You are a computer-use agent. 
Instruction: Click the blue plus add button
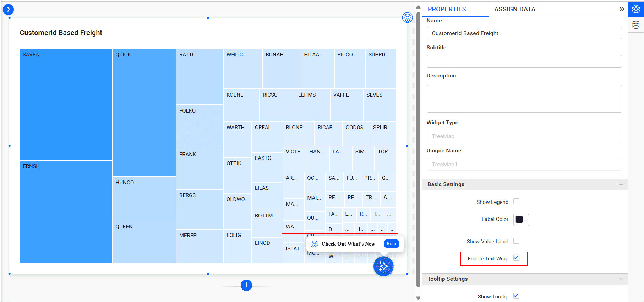pos(246,285)
